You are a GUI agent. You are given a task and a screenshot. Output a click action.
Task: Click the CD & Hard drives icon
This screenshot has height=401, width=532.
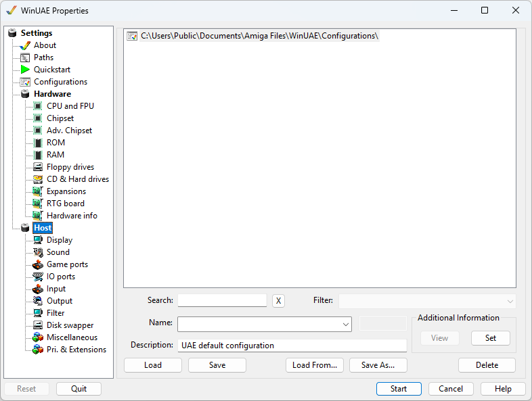[x=38, y=179]
